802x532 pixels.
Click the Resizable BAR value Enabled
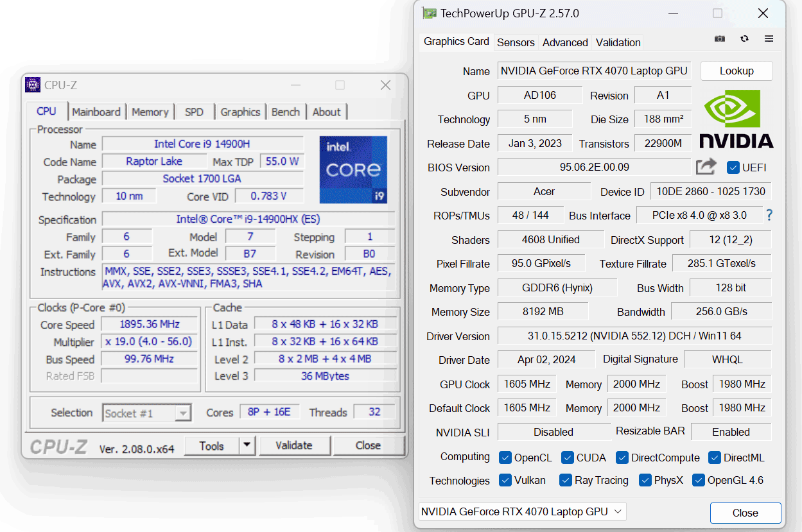tap(731, 432)
